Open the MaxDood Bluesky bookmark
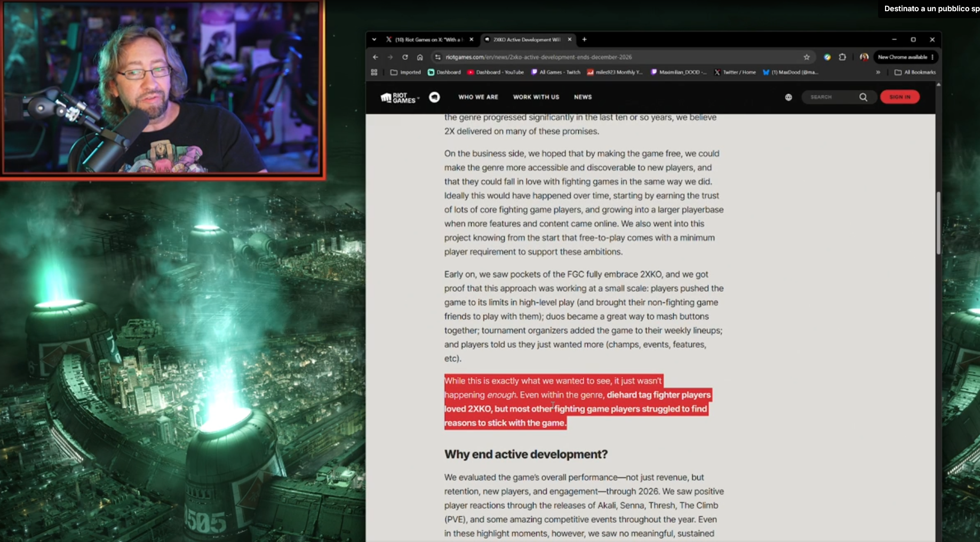980x542 pixels. pos(790,72)
